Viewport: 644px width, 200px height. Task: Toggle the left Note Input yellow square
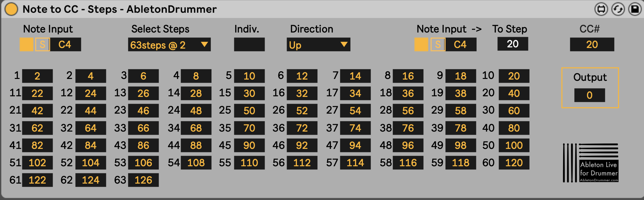point(26,45)
